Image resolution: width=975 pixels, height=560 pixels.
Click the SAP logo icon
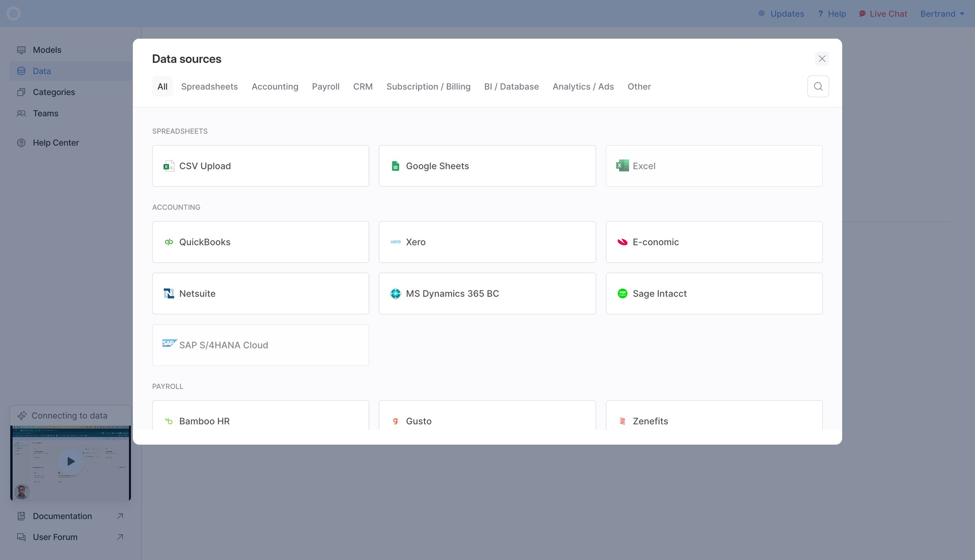(169, 343)
